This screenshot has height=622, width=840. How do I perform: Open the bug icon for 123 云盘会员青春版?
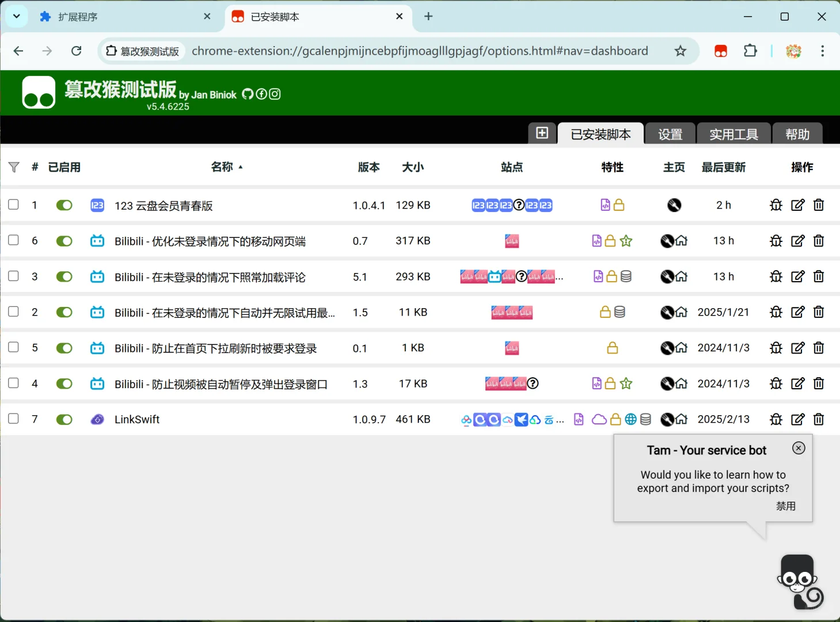(776, 204)
